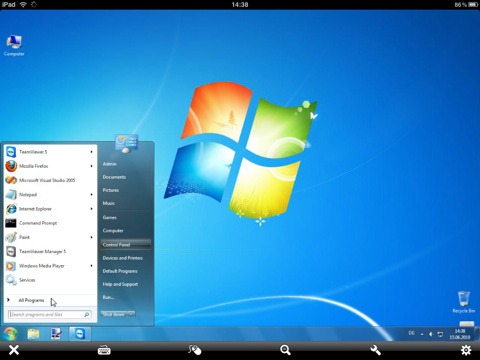
Task: Launch Internet Explorer from Start menu
Action: tap(49, 209)
